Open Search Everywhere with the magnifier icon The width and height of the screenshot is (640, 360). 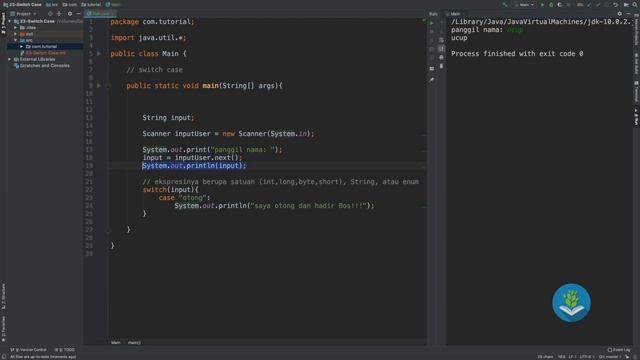(x=636, y=4)
